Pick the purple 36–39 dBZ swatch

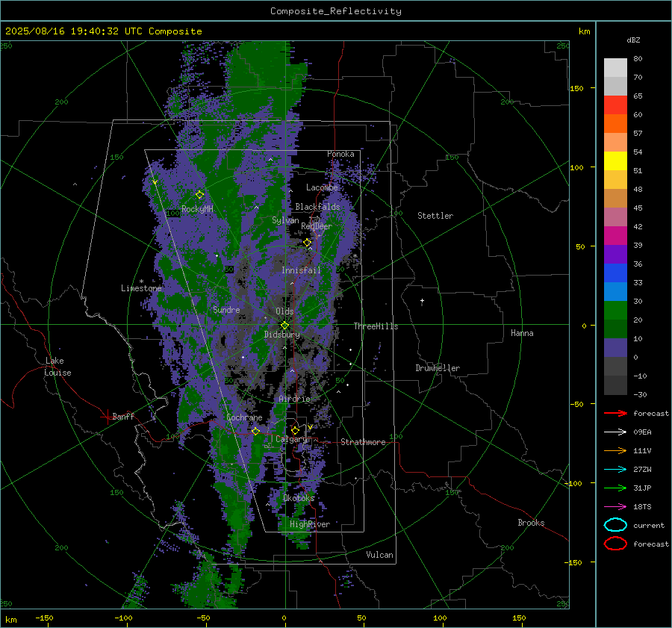point(615,255)
